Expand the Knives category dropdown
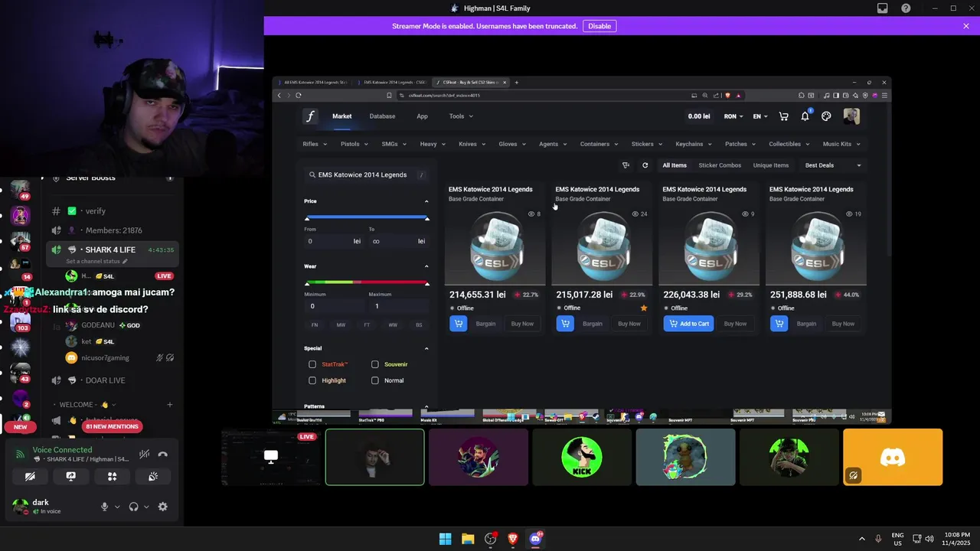 pyautogui.click(x=472, y=144)
